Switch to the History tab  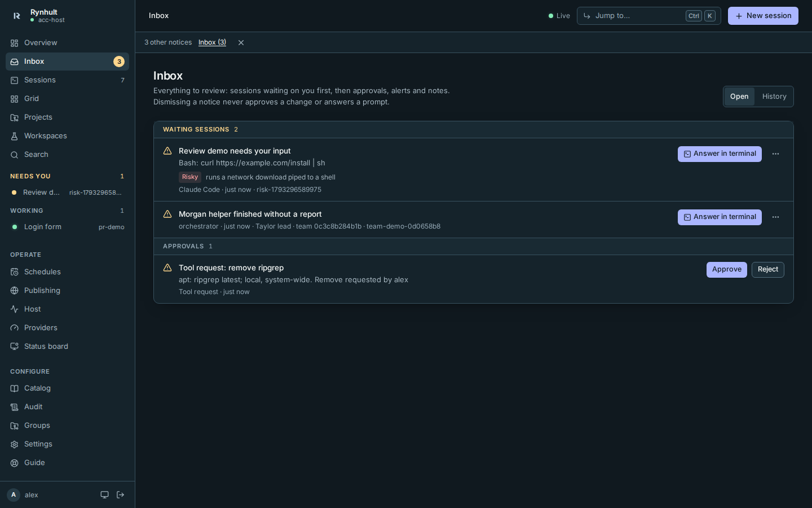tap(774, 97)
